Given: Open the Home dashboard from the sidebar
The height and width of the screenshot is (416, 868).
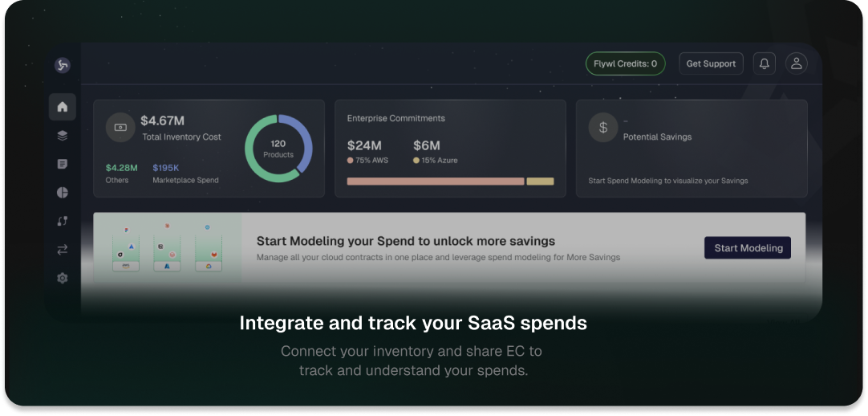Looking at the screenshot, I should click(63, 107).
